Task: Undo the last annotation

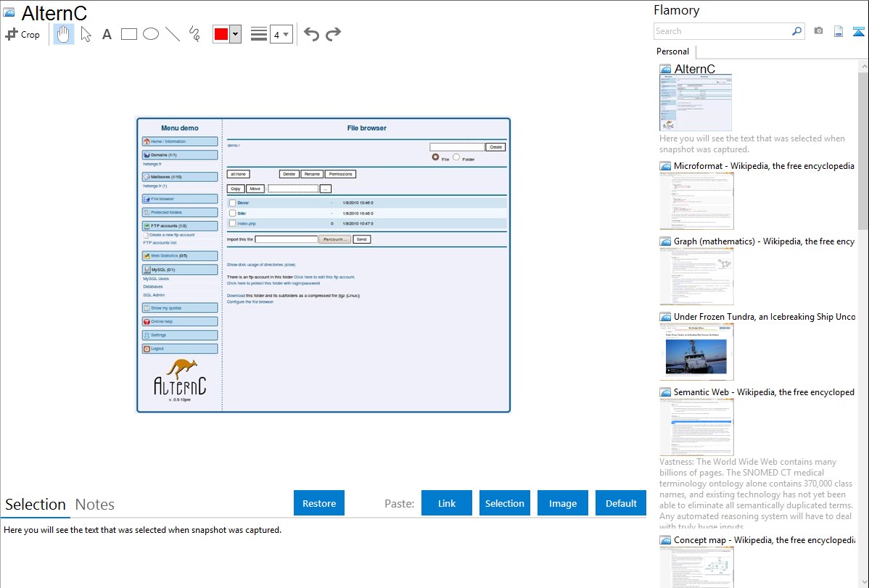Action: (311, 34)
